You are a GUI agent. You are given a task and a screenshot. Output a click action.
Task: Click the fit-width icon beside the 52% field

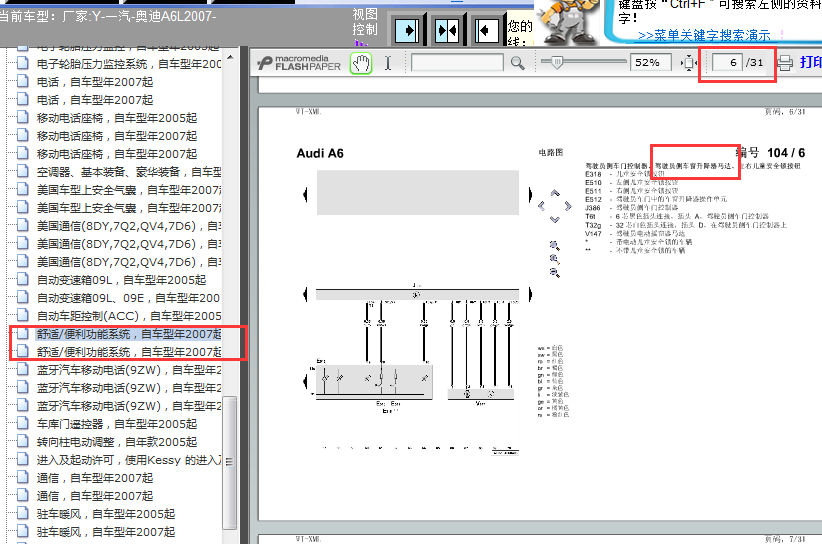(688, 63)
